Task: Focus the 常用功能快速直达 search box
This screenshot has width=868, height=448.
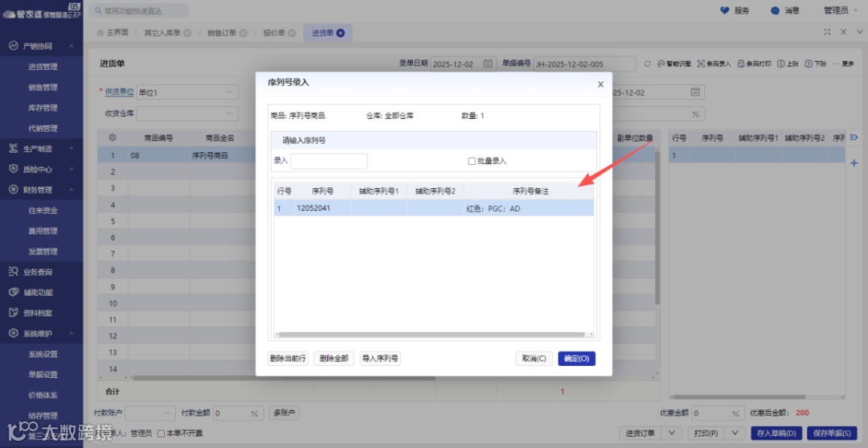Action: click(138, 10)
